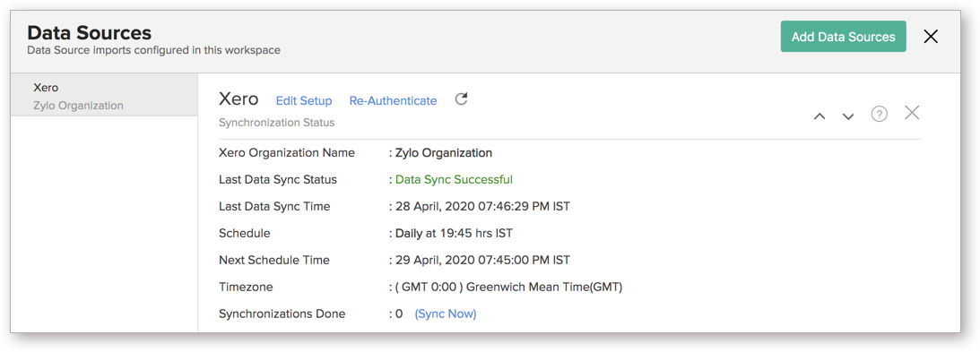Click the Xero Organization Name label
The width and height of the screenshot is (980, 352).
click(x=287, y=153)
